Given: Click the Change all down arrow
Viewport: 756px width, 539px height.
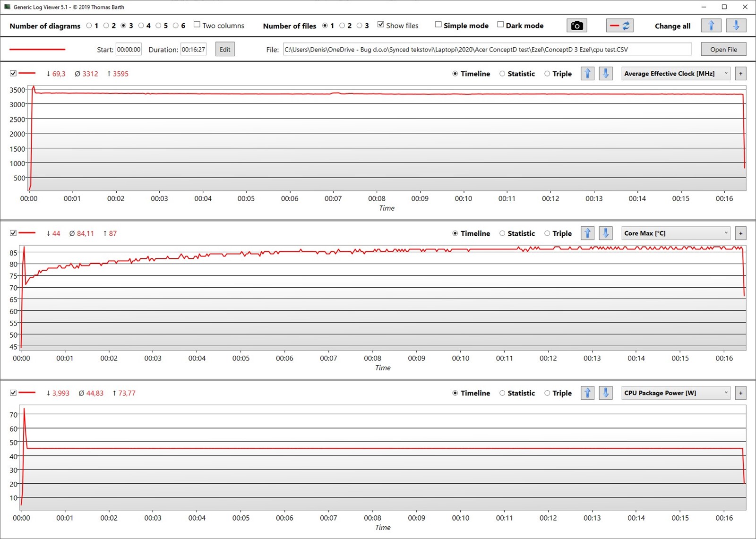Looking at the screenshot, I should (736, 26).
